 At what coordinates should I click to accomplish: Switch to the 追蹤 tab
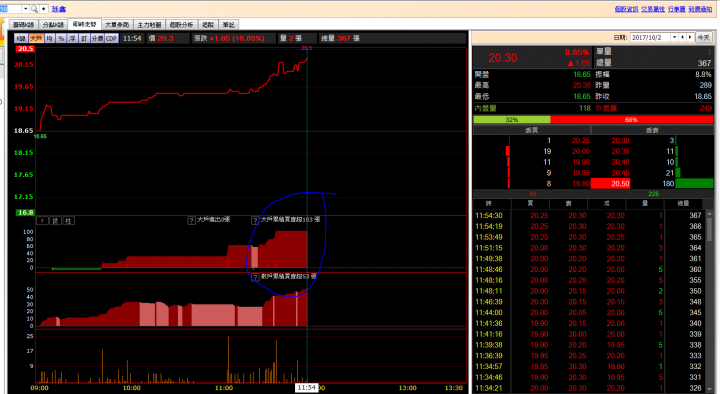coord(208,25)
